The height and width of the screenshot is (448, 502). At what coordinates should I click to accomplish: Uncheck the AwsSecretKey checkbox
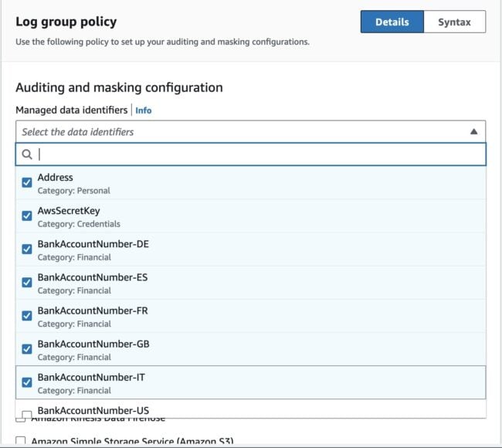coord(27,216)
